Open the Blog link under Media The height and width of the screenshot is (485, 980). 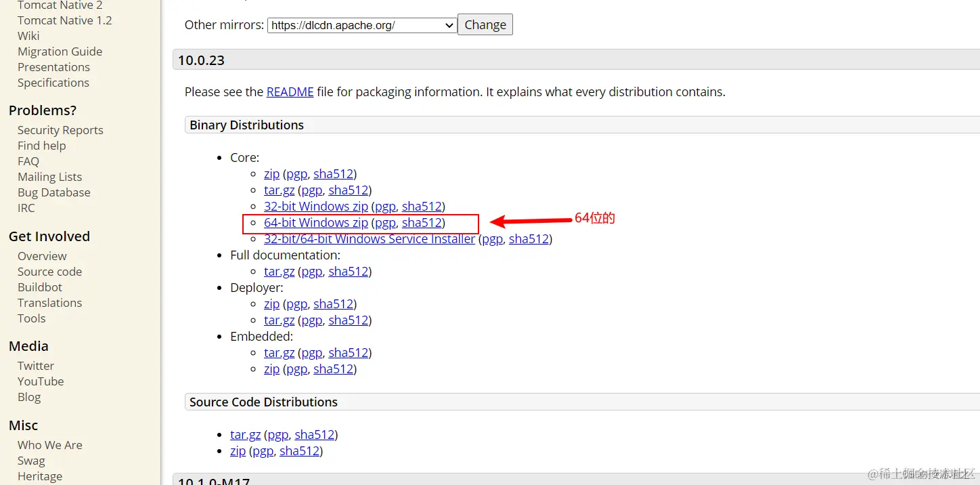29,397
